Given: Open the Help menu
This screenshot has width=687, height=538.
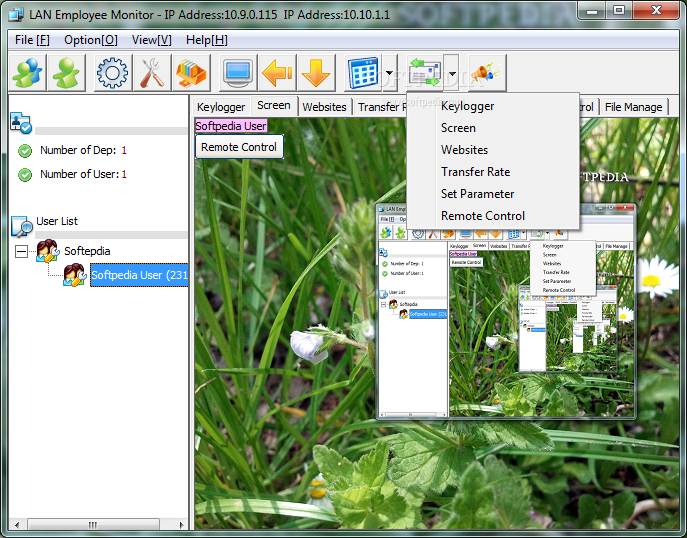Looking at the screenshot, I should tap(207, 40).
